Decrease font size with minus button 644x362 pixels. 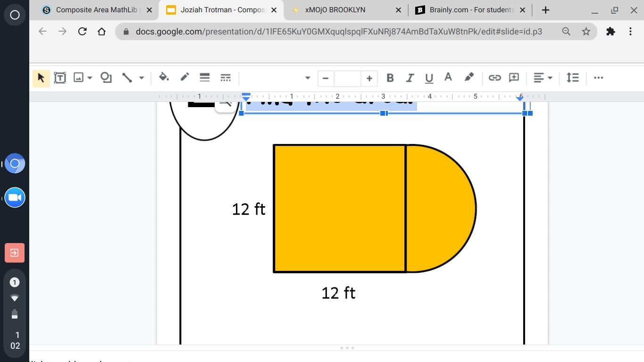(326, 78)
